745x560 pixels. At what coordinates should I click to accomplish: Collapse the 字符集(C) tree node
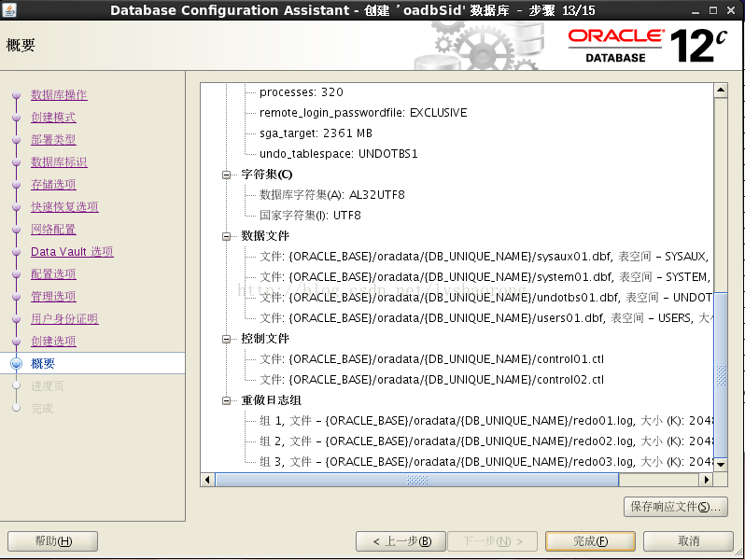227,175
